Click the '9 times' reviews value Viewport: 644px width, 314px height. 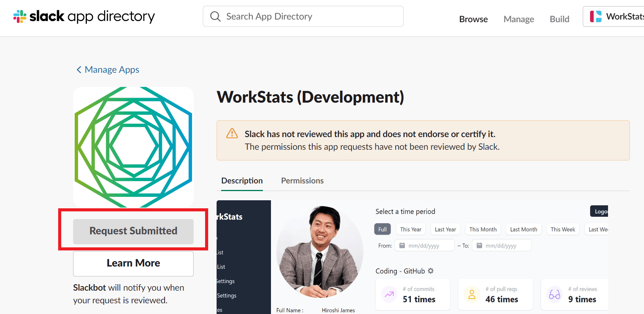(x=582, y=299)
